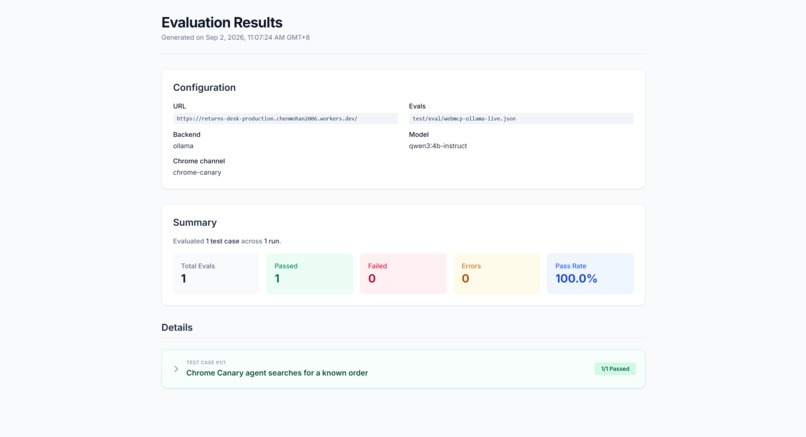Image resolution: width=806 pixels, height=437 pixels.
Task: Select the URL field with the returns-desk address
Action: click(285, 119)
